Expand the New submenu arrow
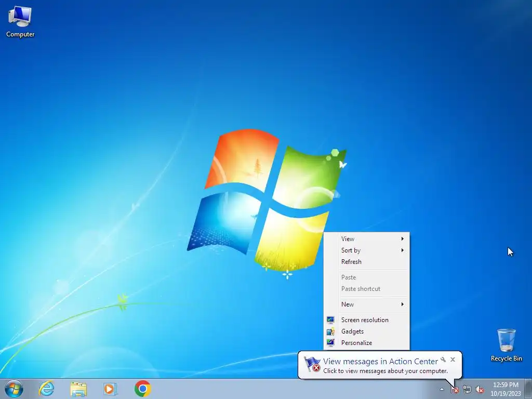The height and width of the screenshot is (399, 532). point(403,304)
